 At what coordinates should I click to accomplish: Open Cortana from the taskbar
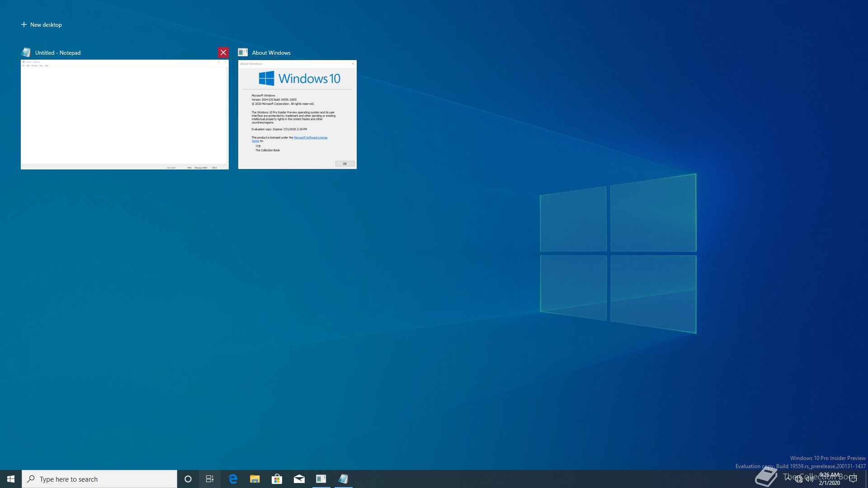(x=188, y=479)
